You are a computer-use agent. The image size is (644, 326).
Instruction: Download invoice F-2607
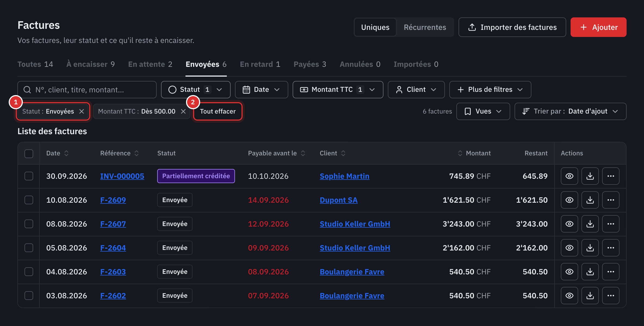tap(590, 224)
